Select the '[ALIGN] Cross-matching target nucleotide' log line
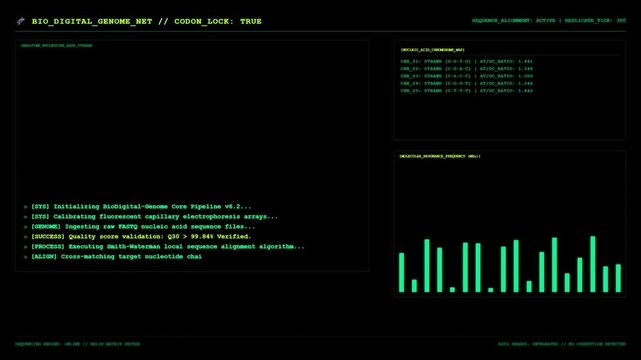This screenshot has height=360, width=641. pos(117,257)
